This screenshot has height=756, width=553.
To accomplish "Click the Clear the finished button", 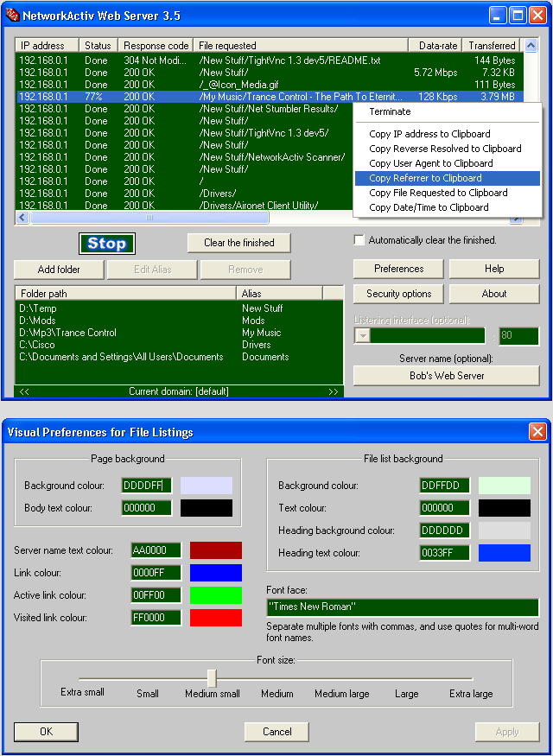I will pos(239,243).
